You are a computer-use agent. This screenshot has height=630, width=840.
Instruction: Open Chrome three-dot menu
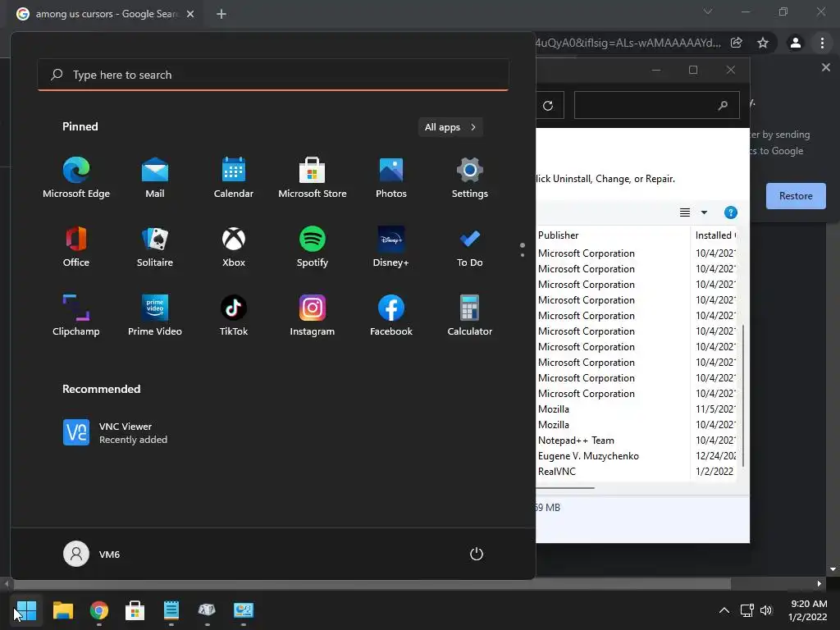coord(822,43)
